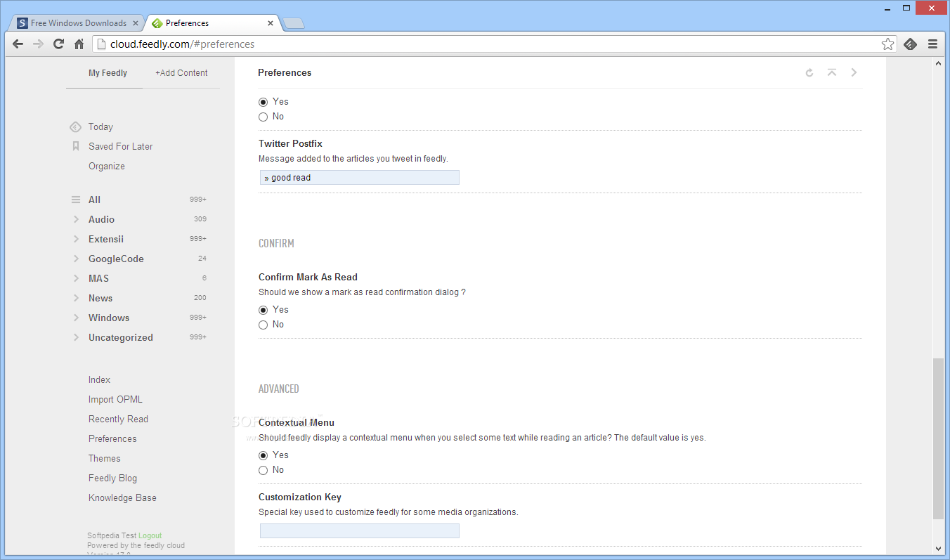This screenshot has width=950, height=560.
Task: Select No radio above Twitter Postfix
Action: (263, 117)
